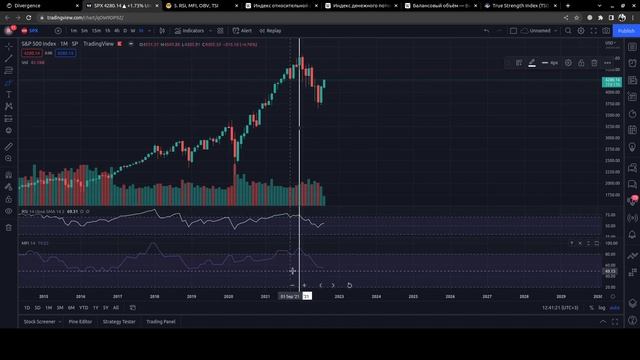Select the 1m timeframe
The width and height of the screenshot is (640, 360).
coord(73,31)
